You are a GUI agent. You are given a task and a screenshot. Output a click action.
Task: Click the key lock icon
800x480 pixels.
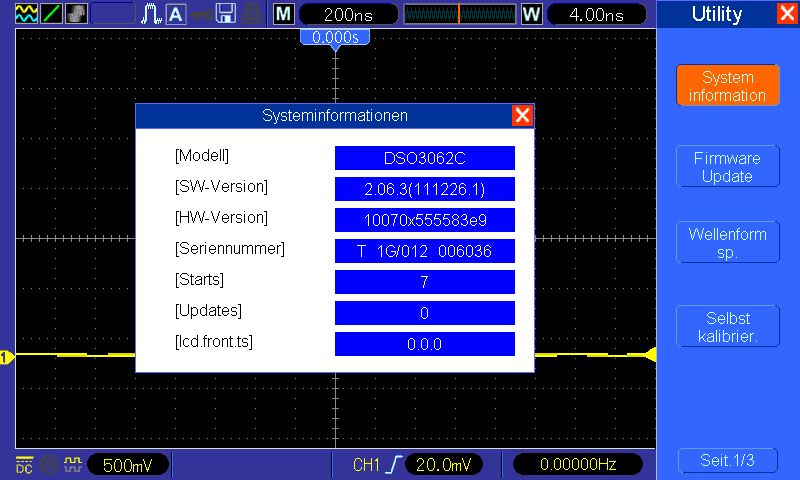click(x=202, y=14)
